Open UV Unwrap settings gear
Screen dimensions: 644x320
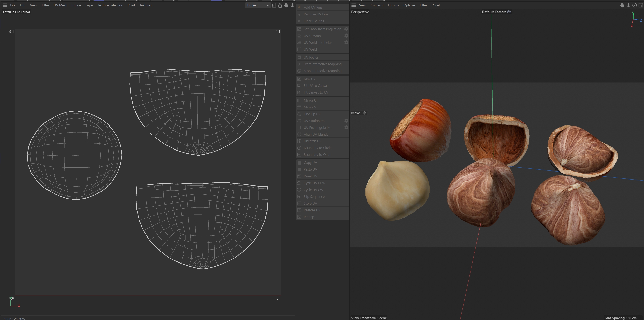(x=346, y=36)
